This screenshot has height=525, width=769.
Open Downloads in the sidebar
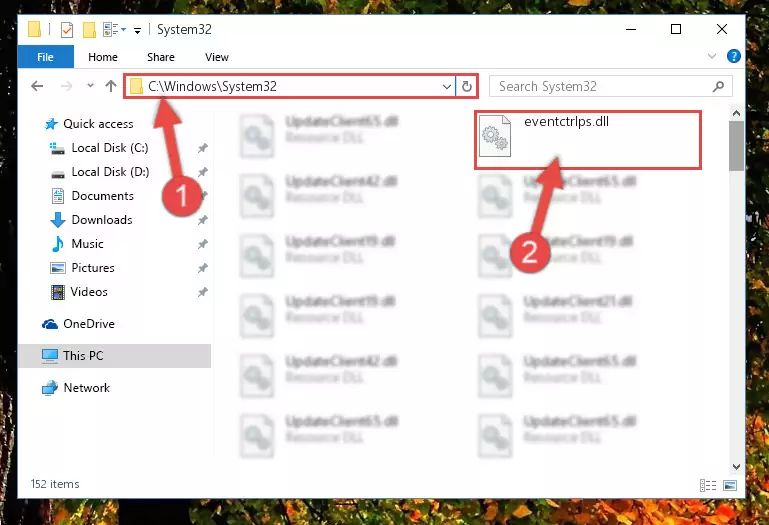pos(102,220)
